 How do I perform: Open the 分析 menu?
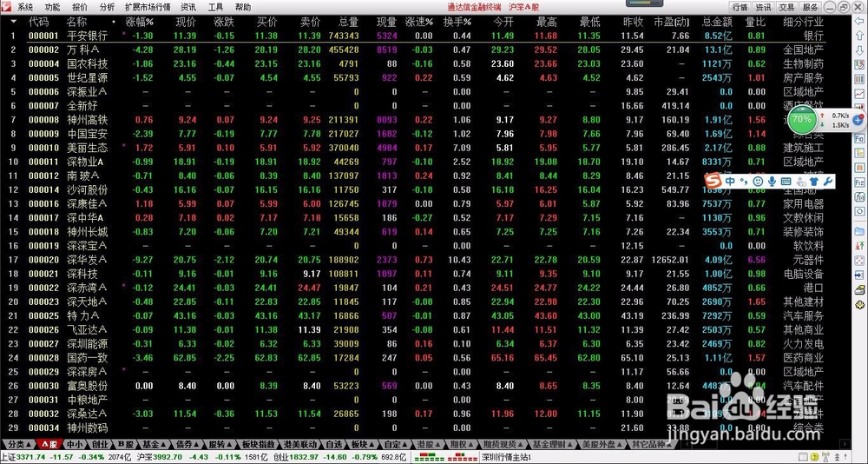107,7
